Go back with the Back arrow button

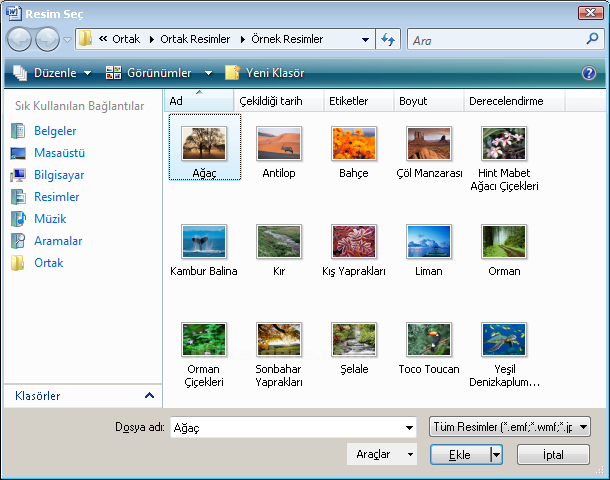[x=19, y=39]
